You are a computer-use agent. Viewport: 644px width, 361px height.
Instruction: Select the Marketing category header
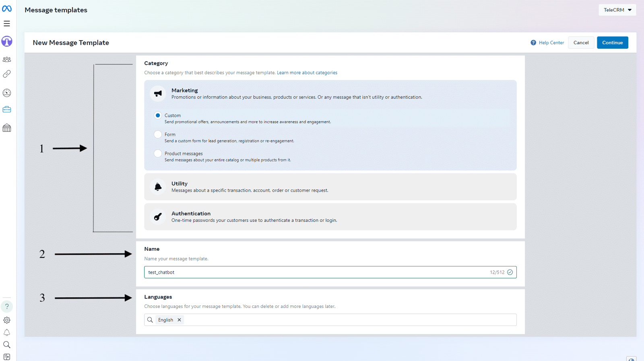pos(184,91)
